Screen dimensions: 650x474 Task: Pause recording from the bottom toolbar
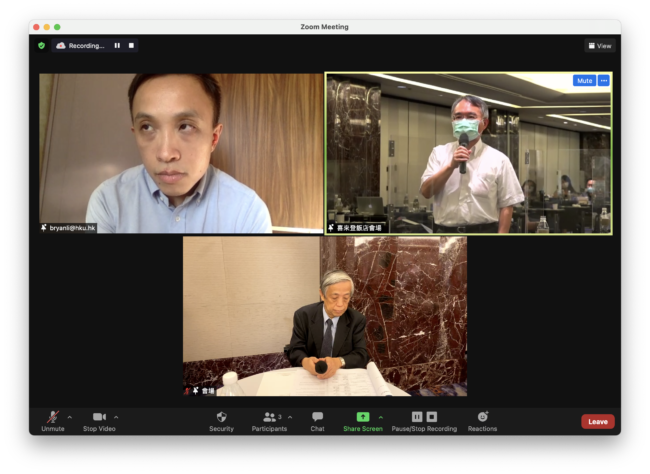417,417
